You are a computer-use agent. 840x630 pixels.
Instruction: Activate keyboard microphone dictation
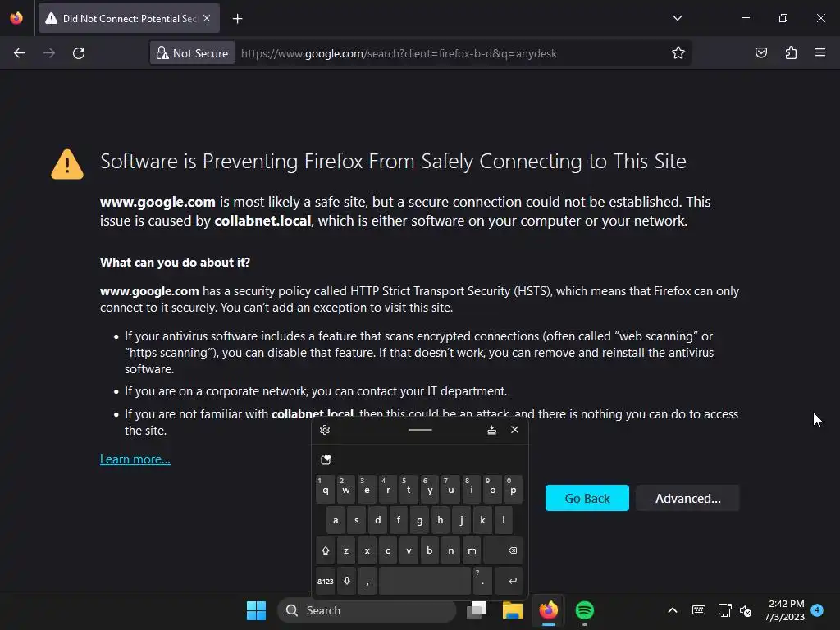347,581
